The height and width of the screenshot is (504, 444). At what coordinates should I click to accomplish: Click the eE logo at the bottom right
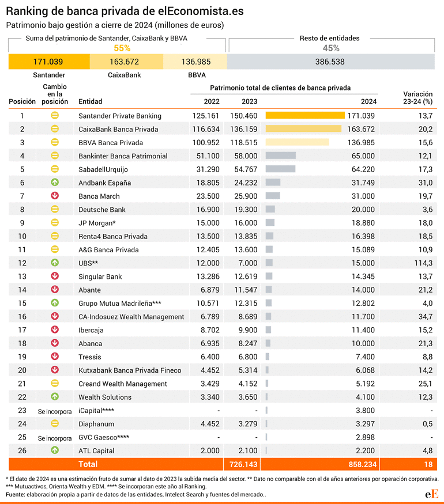point(431,494)
